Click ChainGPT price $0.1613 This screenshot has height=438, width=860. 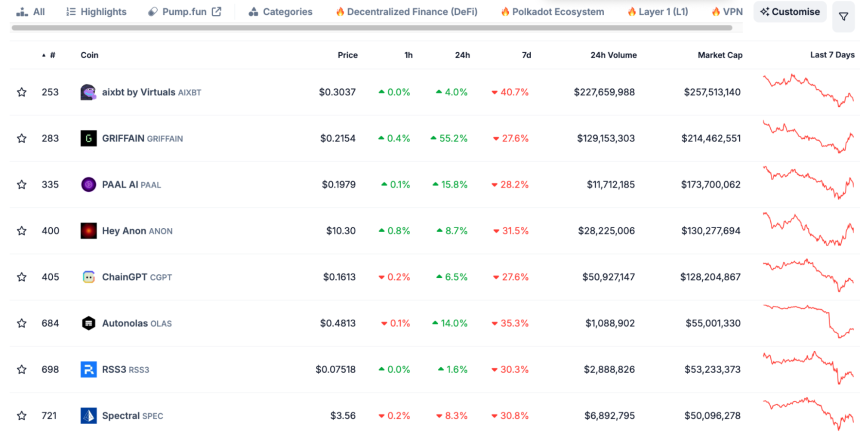click(339, 277)
